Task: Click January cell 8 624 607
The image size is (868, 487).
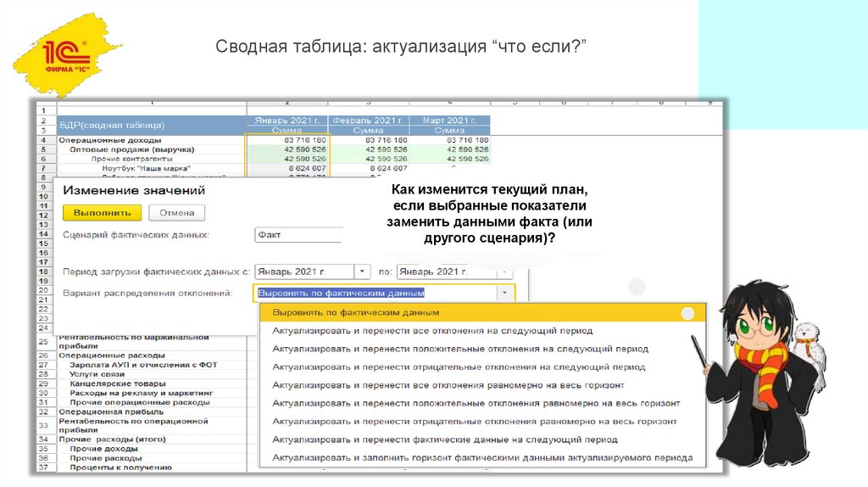Action: pos(287,169)
